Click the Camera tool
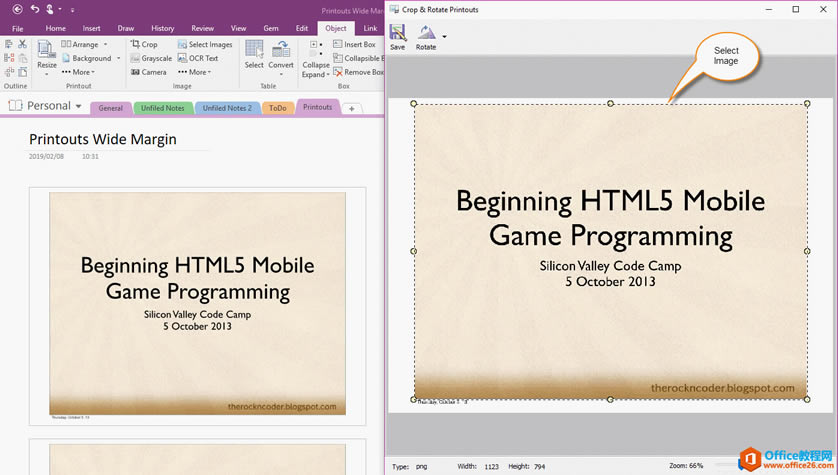The height and width of the screenshot is (475, 838). click(x=148, y=72)
